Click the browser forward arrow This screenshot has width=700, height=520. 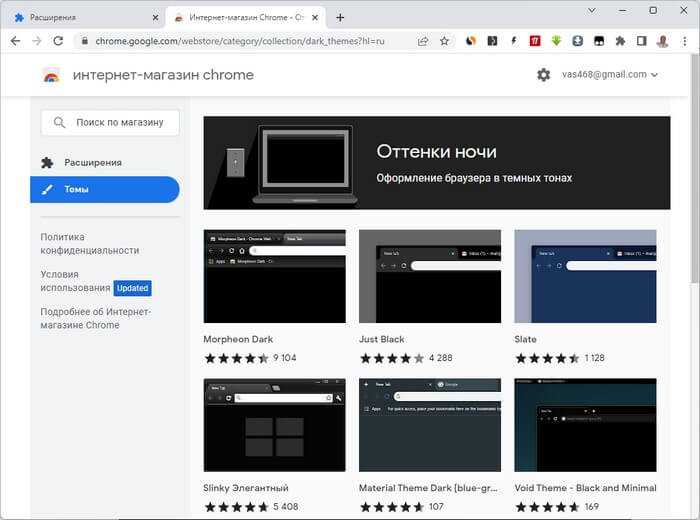(x=37, y=41)
